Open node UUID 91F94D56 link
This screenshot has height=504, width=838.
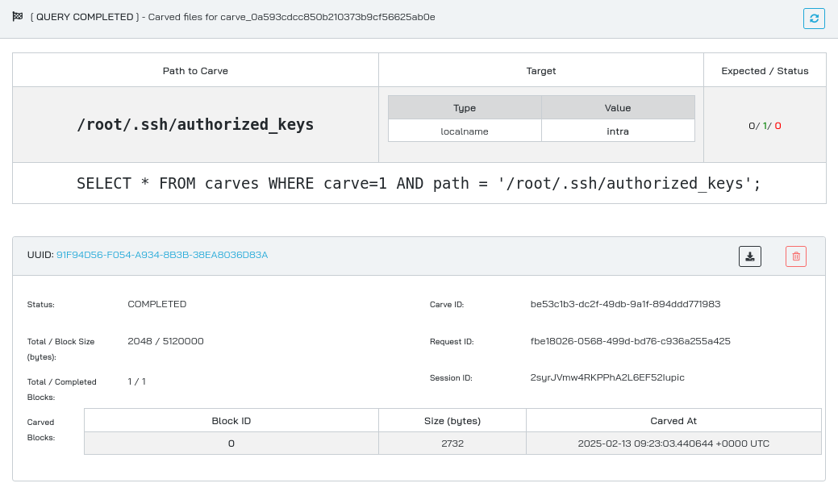point(162,255)
